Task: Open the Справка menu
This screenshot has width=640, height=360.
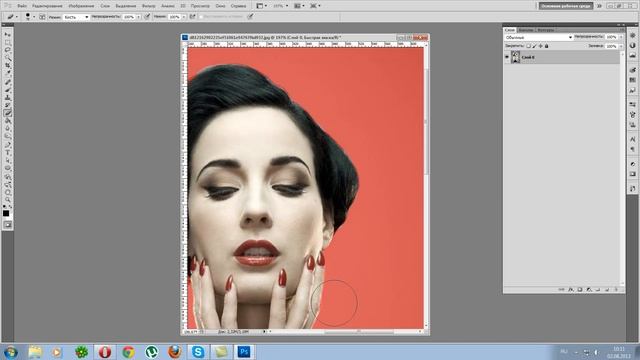Action: click(238, 6)
